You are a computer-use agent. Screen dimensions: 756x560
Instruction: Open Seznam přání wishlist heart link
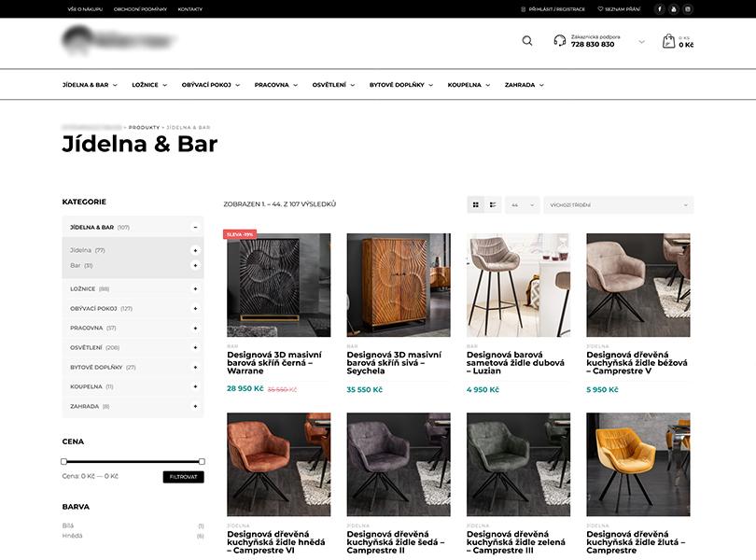point(619,9)
